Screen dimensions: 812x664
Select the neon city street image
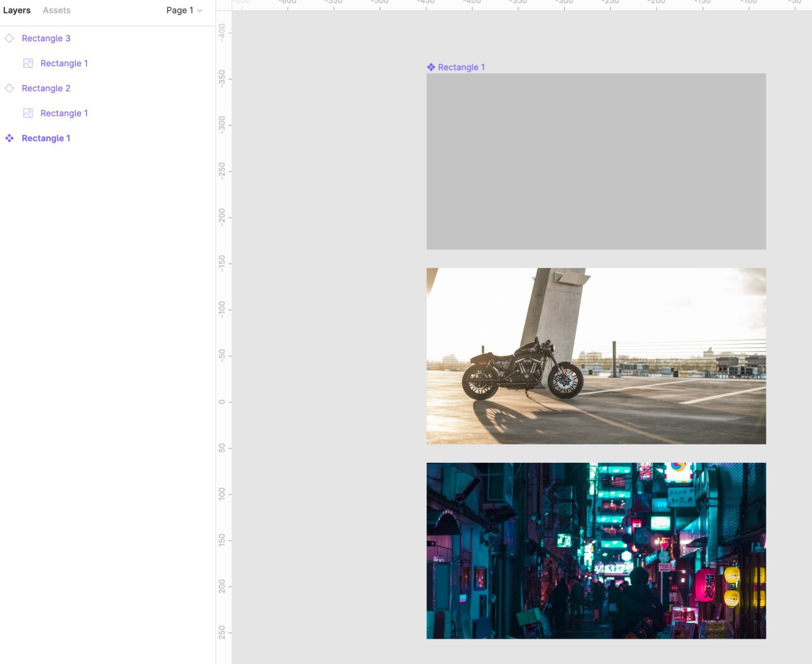pyautogui.click(x=596, y=551)
